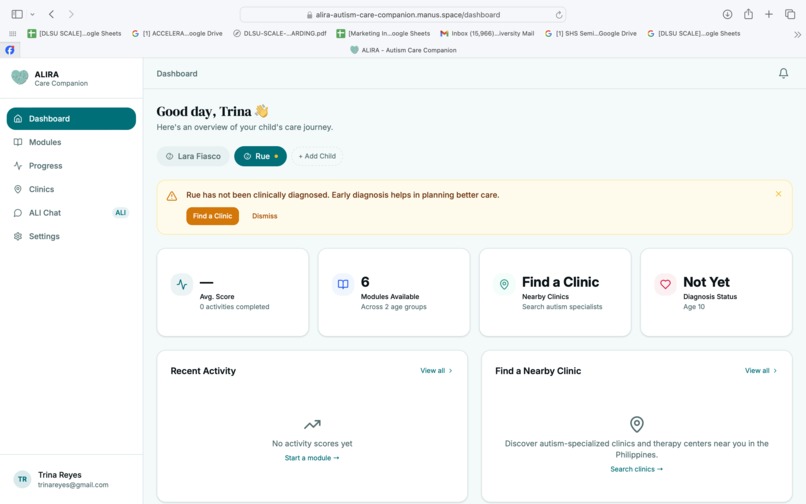Select the Rue child chip
Viewport: 806px width, 504px height.
click(x=261, y=156)
